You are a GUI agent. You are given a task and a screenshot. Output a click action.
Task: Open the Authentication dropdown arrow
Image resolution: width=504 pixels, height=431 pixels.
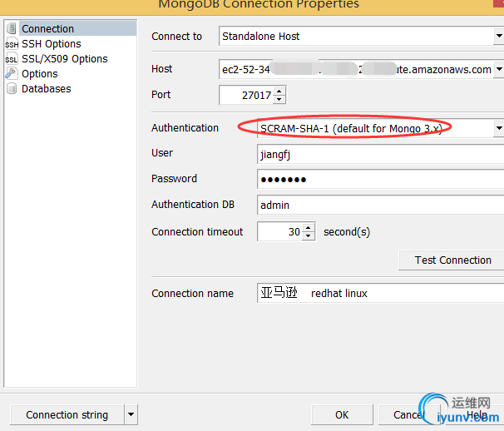point(498,128)
